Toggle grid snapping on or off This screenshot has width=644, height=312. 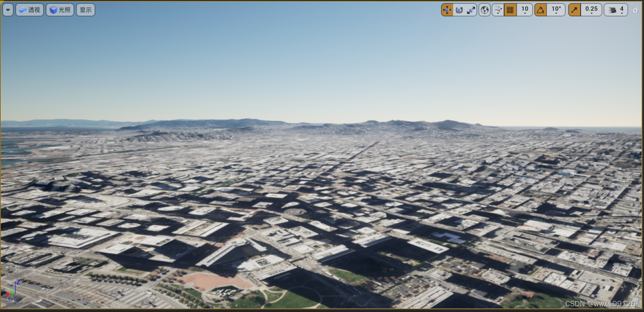pos(512,9)
